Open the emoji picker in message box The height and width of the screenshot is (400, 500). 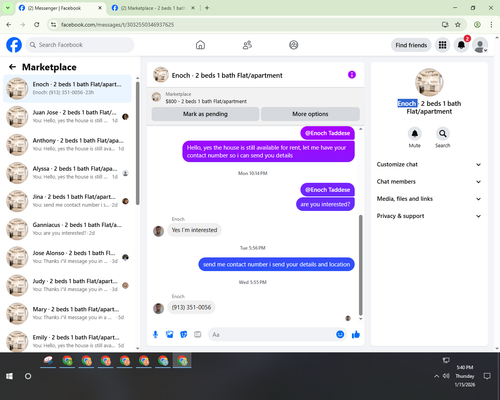tap(340, 334)
